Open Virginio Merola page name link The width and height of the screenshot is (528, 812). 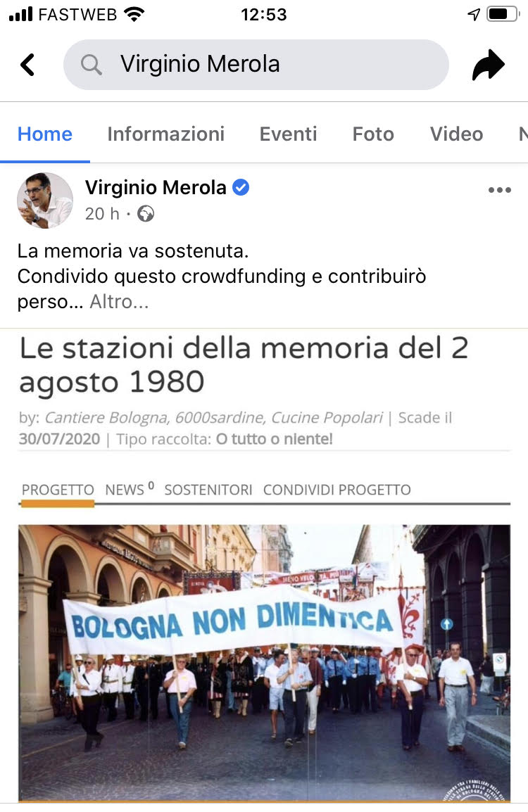pyautogui.click(x=156, y=187)
